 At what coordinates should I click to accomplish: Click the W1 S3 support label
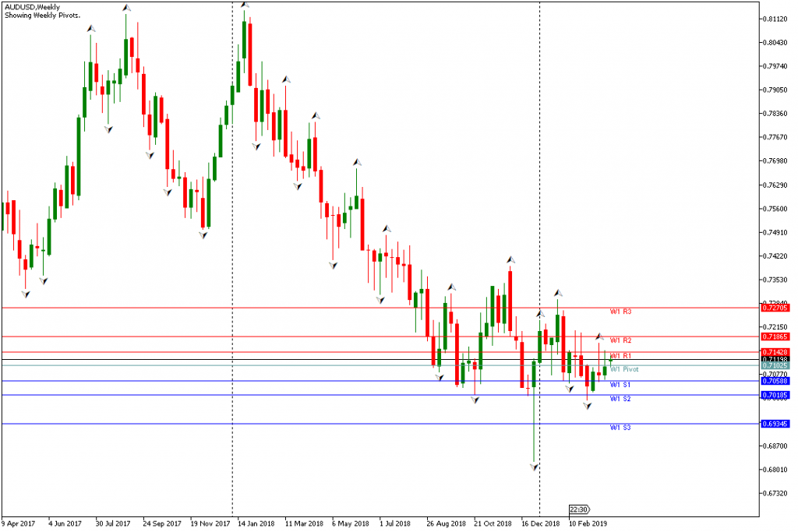pyautogui.click(x=620, y=428)
